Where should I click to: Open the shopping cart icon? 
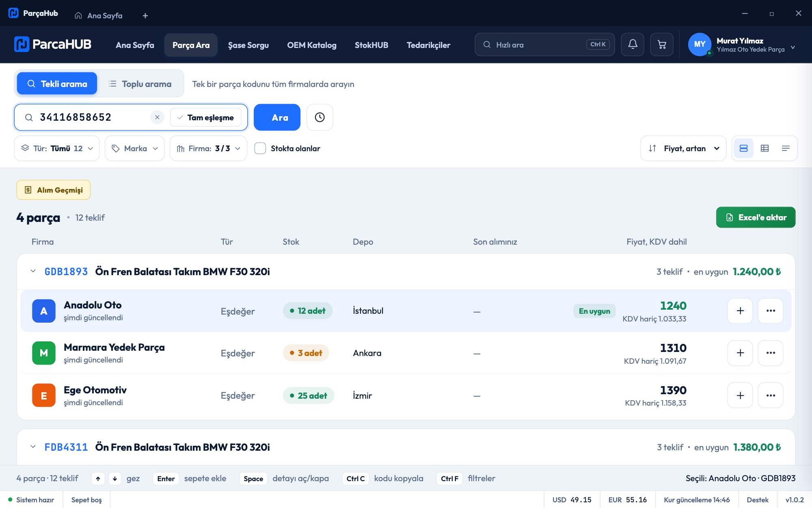(662, 44)
